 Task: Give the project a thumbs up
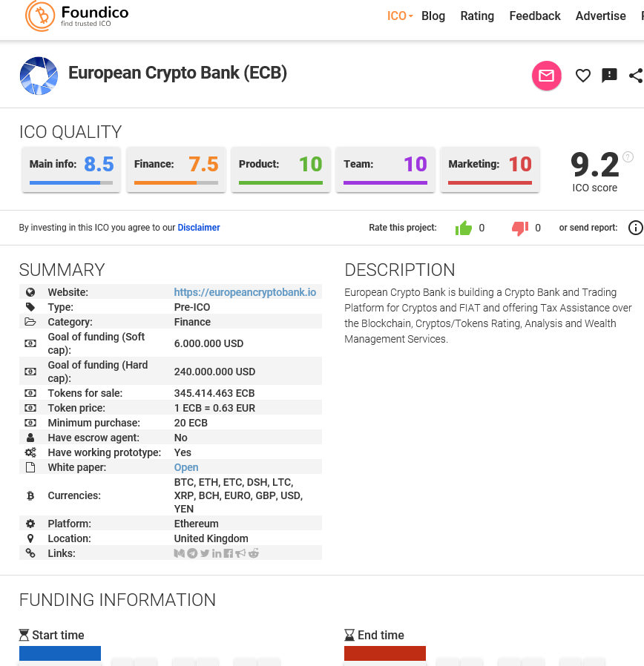[464, 228]
